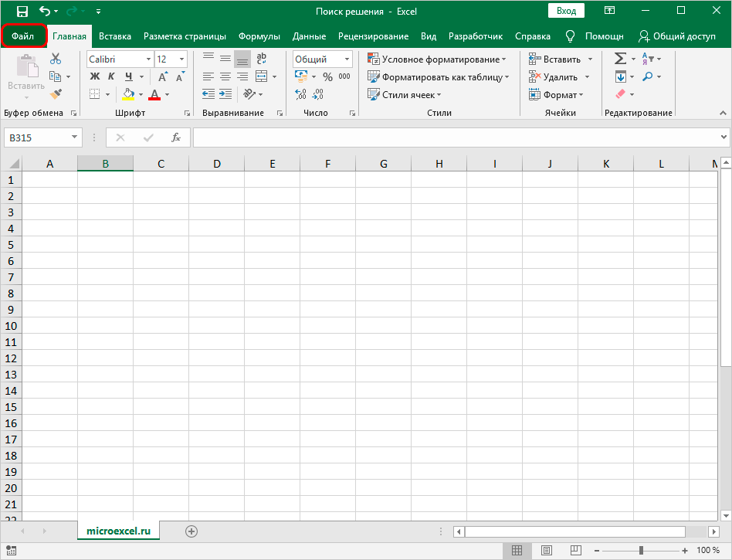Screen dimensions: 732x560
Task: Open Find and Select magnifier
Action: pyautogui.click(x=648, y=76)
